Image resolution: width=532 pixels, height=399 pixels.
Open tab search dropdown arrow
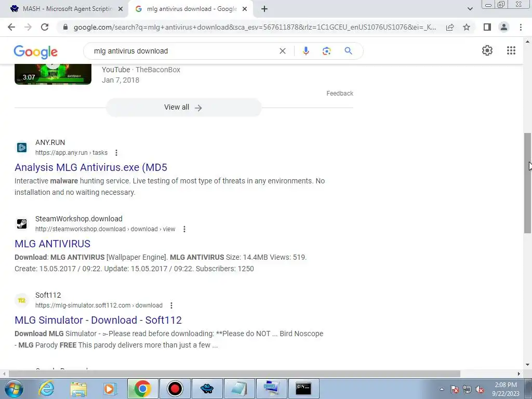pyautogui.click(x=470, y=9)
